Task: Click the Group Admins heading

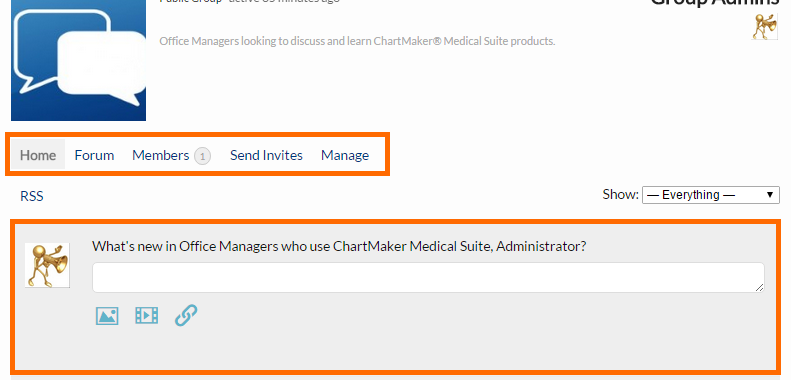Action: (714, 3)
